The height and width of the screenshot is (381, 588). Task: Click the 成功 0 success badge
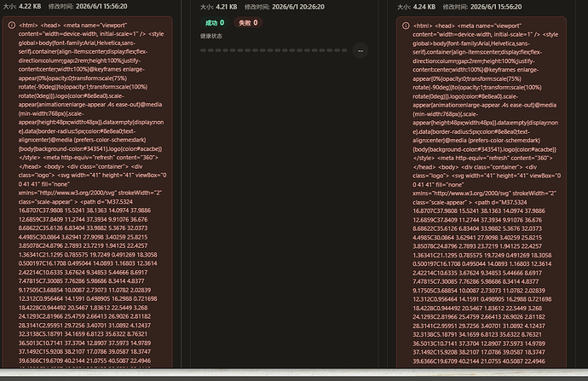(x=215, y=23)
